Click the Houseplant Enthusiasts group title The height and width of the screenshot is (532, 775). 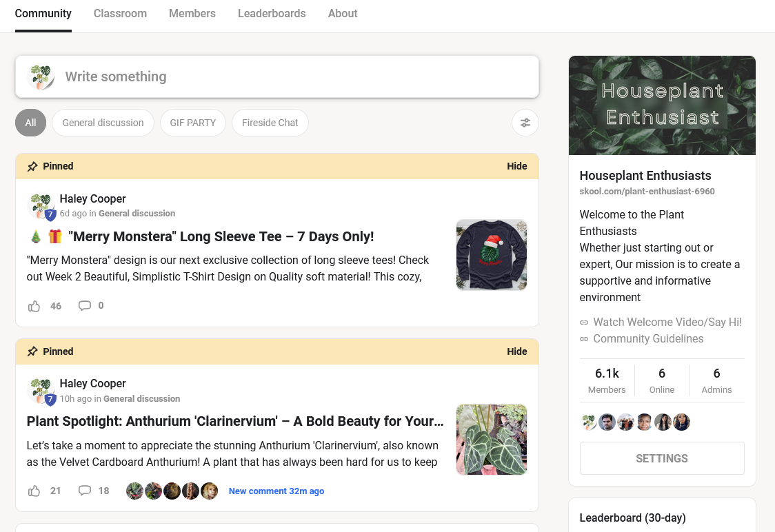pos(645,175)
